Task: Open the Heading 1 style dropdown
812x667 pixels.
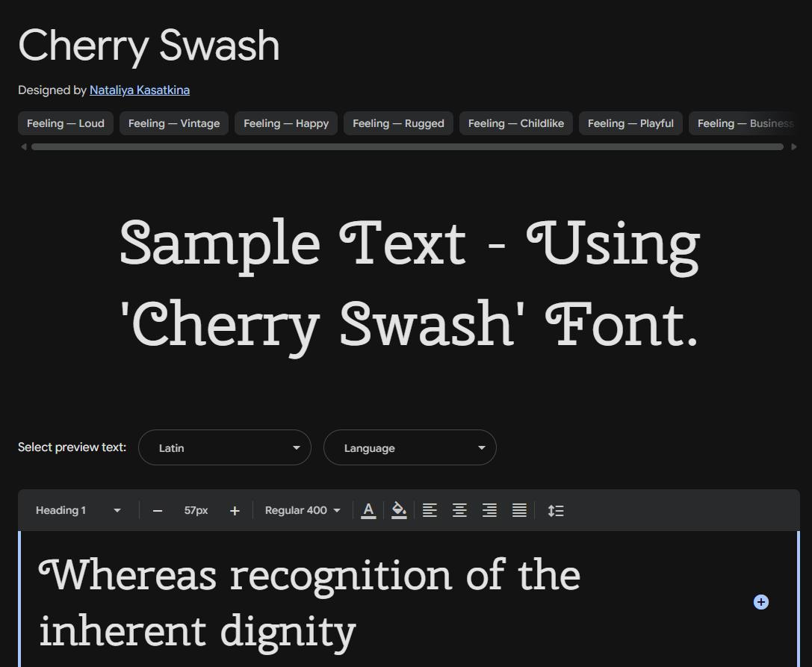Action: tap(78, 511)
